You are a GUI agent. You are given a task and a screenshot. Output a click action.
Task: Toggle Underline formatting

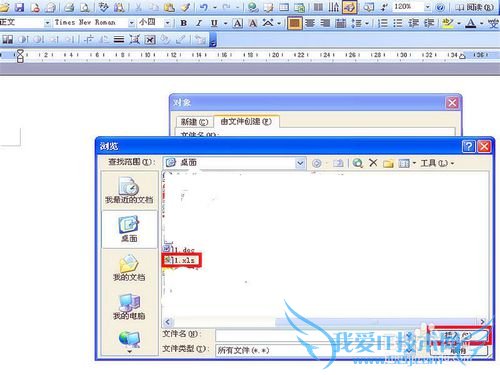214,23
